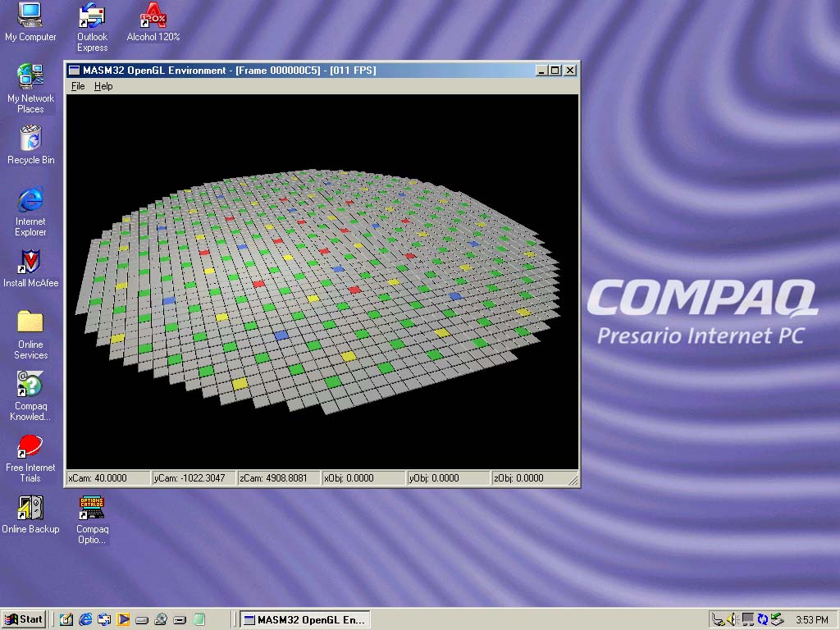The image size is (840, 630).
Task: Select the Compaq Options Catalog desktop icon
Action: (x=92, y=519)
